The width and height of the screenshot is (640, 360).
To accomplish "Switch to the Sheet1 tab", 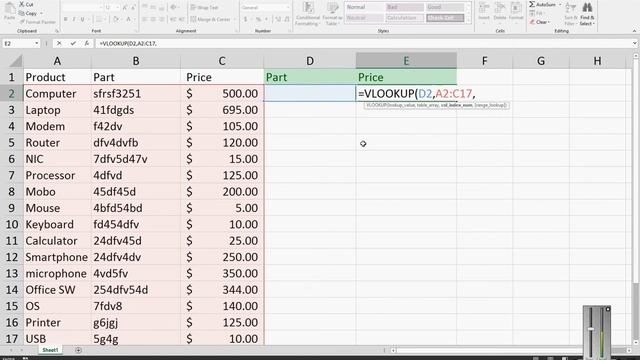I will (50, 350).
